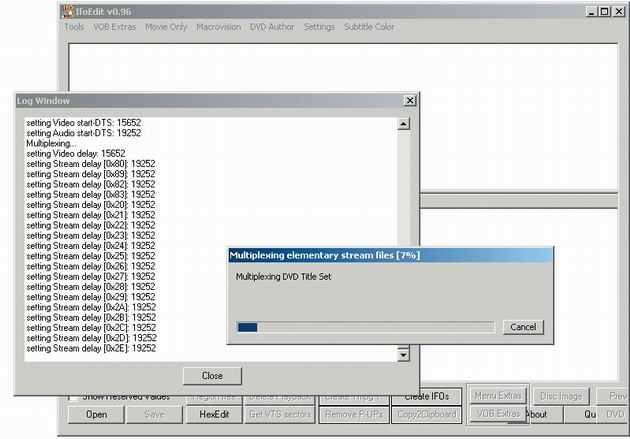Screen dimensions: 630x439
Task: Click the Create IFOs button
Action: [431, 396]
